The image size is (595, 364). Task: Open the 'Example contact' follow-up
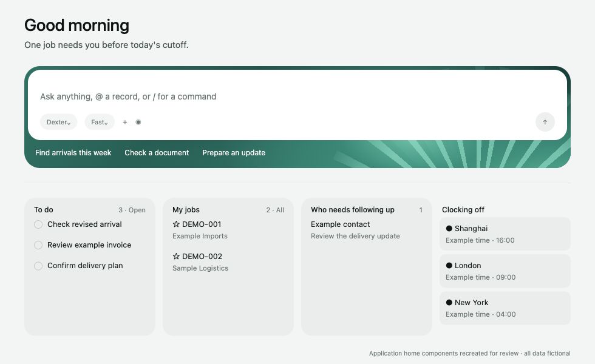coord(341,224)
